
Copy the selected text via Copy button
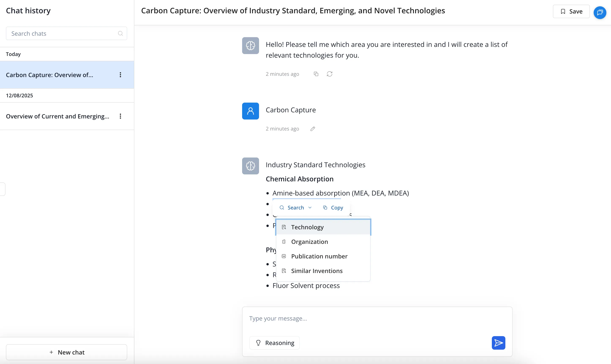pos(333,208)
